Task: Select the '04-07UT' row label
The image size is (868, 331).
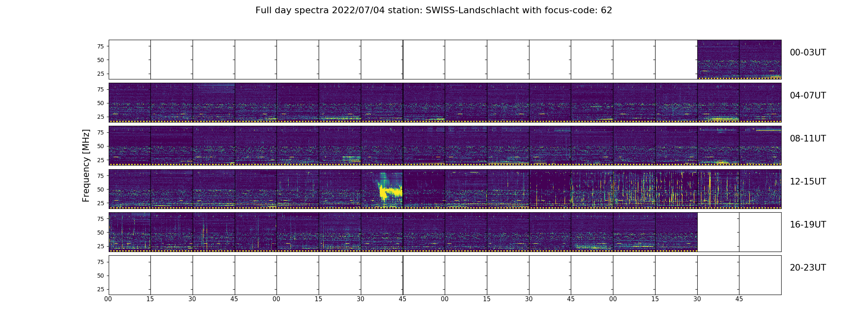Action: 808,96
